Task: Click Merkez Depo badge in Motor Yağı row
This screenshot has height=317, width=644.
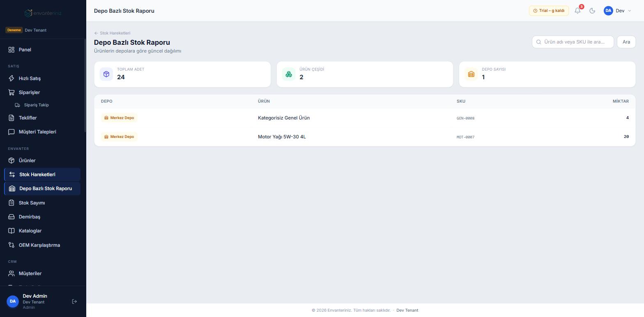Action: tap(119, 137)
